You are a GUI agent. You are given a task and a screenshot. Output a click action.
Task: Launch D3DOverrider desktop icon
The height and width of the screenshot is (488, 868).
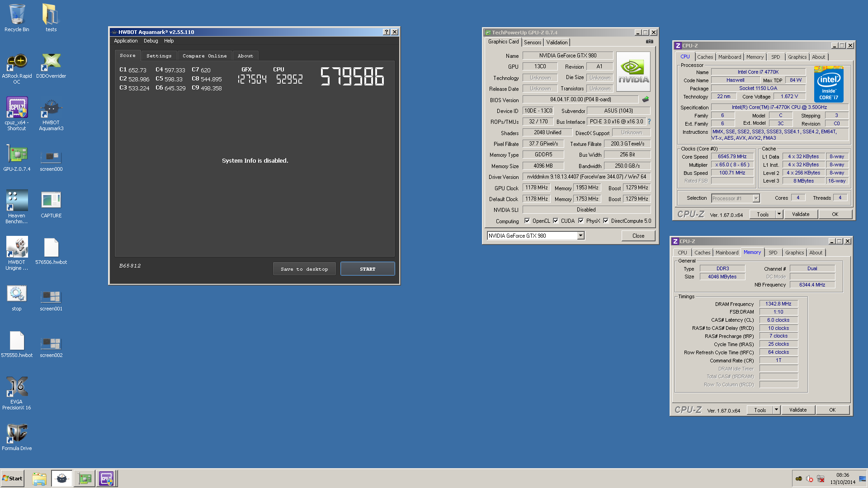click(51, 66)
